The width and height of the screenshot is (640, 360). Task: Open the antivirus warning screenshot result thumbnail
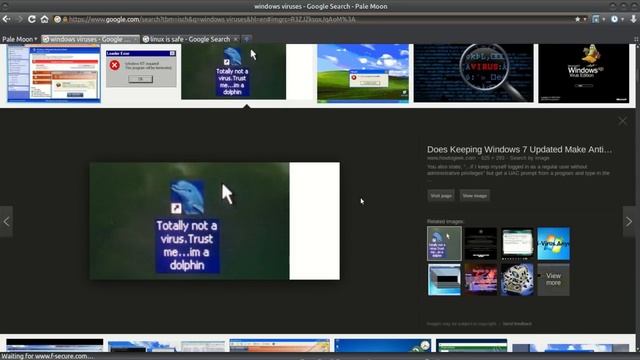coord(54,73)
